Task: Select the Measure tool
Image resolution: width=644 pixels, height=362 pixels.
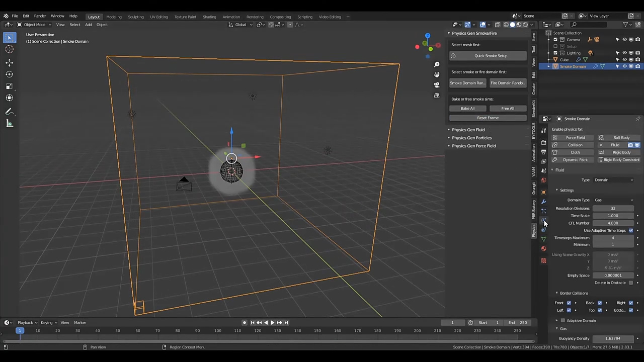Action: (9, 124)
